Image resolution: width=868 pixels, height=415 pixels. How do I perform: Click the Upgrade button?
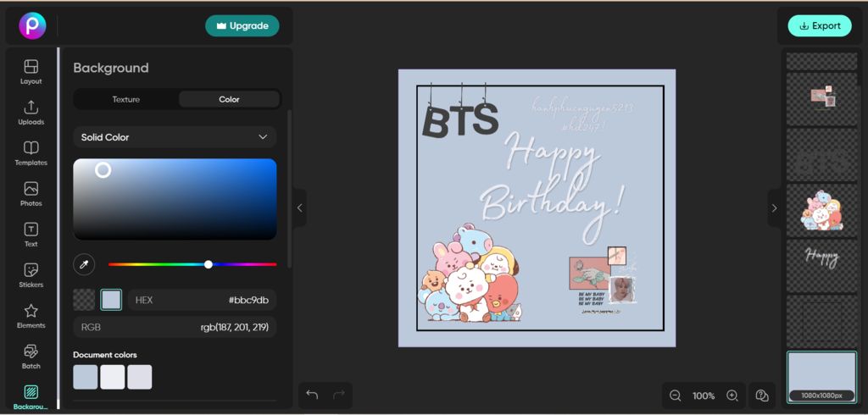242,26
